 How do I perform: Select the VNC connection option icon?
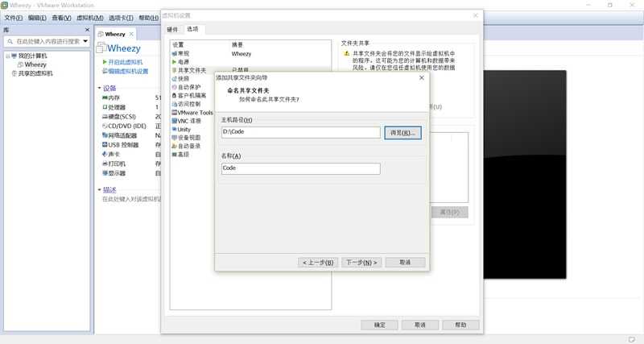click(x=174, y=121)
